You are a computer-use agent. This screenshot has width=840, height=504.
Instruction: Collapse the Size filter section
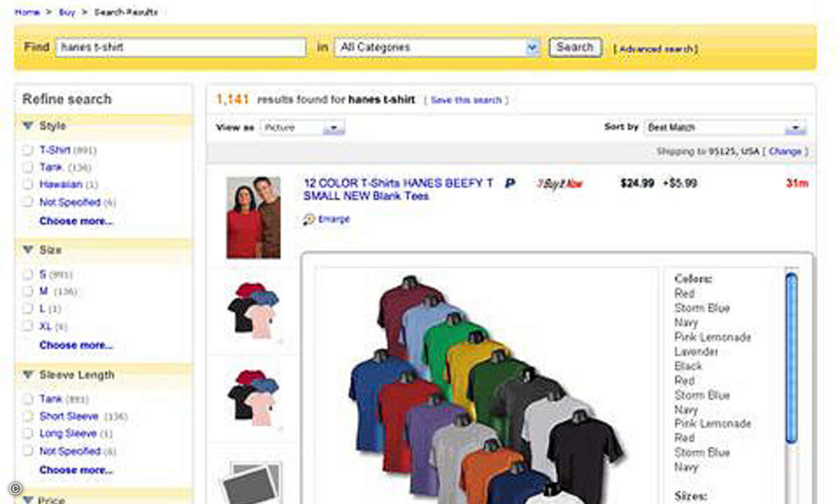tap(28, 250)
